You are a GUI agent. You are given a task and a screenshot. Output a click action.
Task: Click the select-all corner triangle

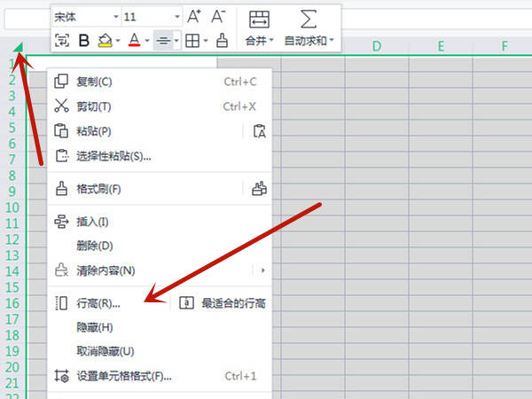[19, 48]
